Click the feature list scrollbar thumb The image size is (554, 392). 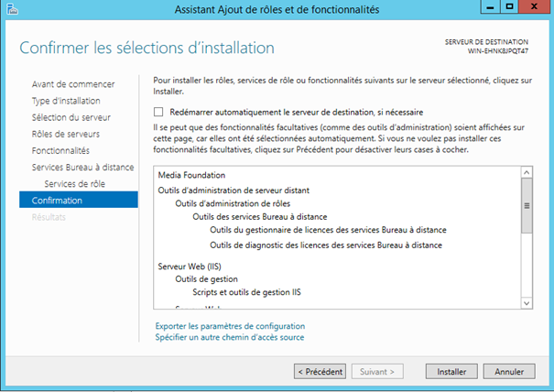526,206
